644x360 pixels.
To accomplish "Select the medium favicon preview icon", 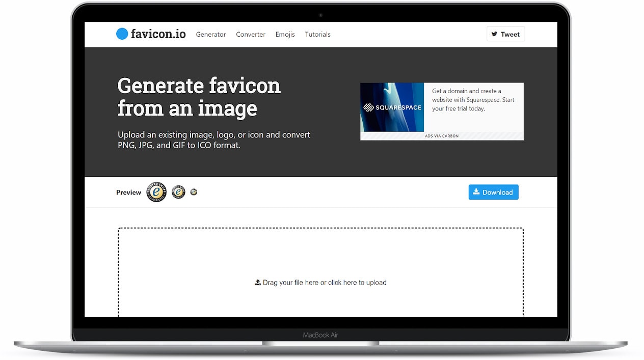I will click(x=178, y=192).
